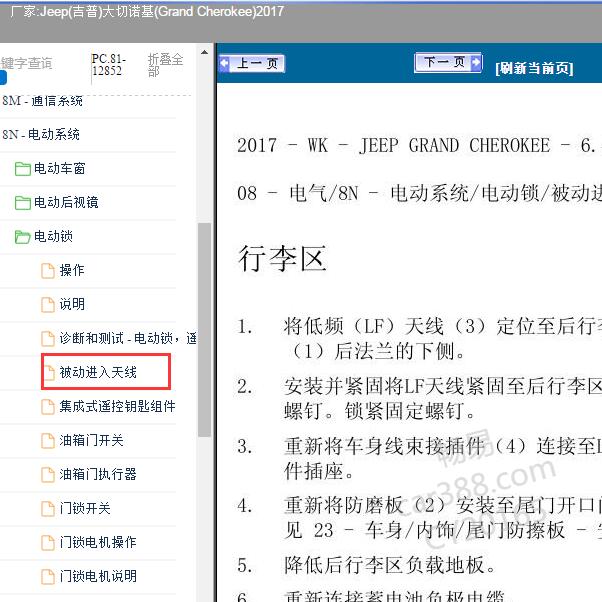Open the 集成式遥控钥匙组件 page
602x602 pixels.
coord(117,406)
